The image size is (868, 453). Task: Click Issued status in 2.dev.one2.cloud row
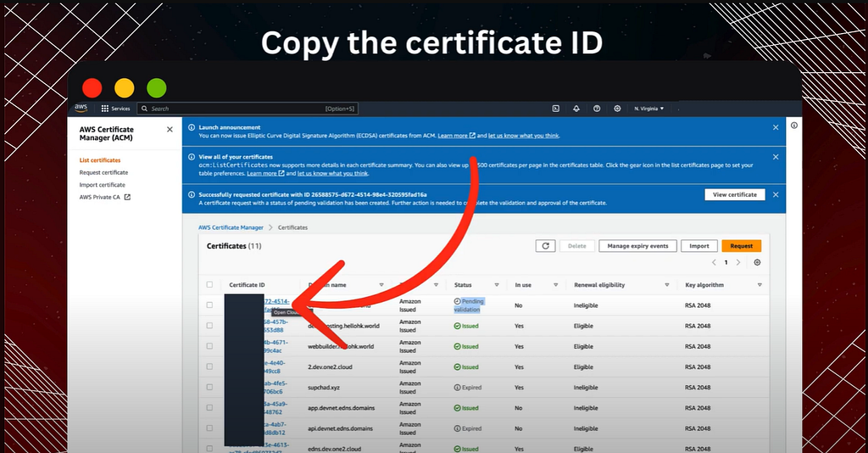(x=466, y=367)
